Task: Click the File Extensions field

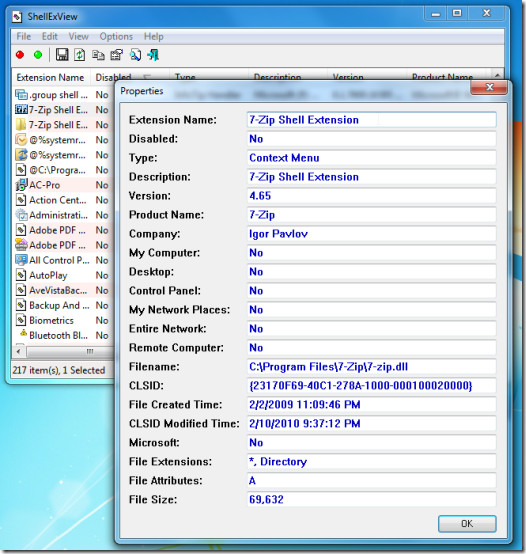Action: pyautogui.click(x=372, y=461)
